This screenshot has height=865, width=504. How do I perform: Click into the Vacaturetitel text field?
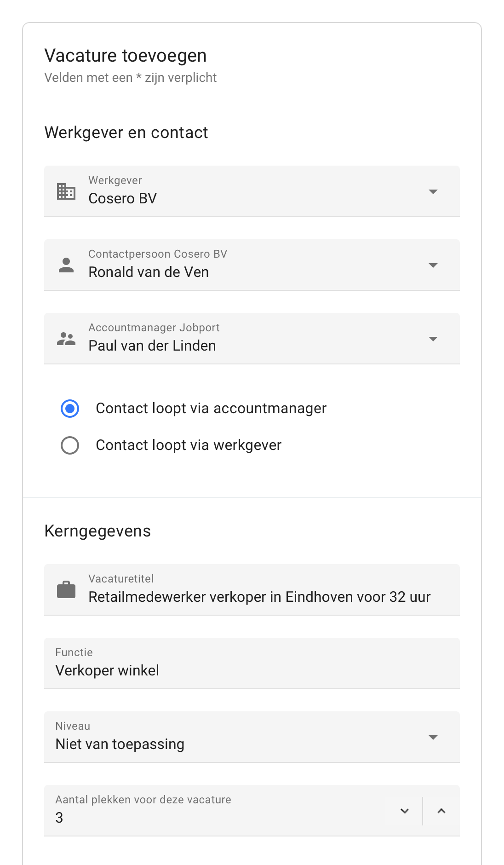[259, 597]
